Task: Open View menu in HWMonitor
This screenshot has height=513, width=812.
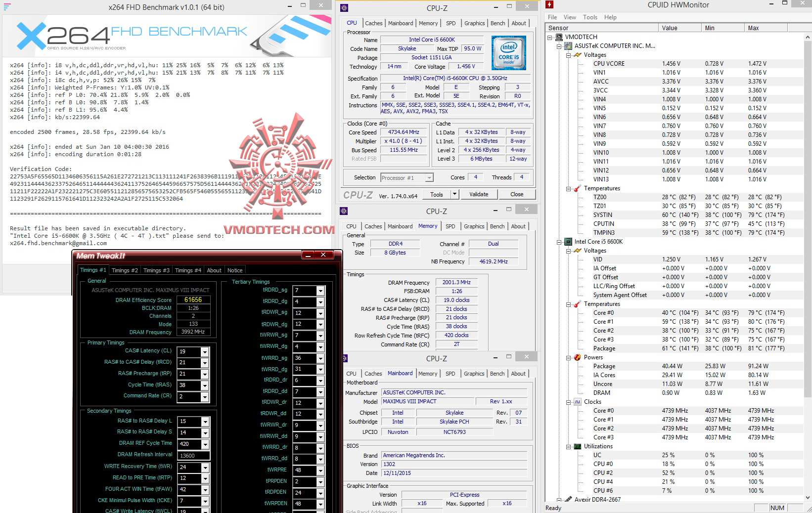Action: [x=570, y=17]
